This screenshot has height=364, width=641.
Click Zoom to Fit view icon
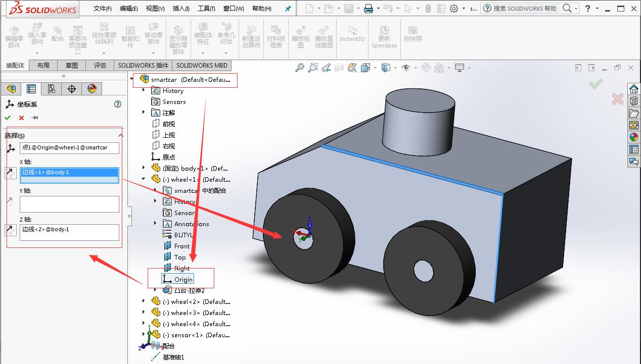[x=300, y=68]
